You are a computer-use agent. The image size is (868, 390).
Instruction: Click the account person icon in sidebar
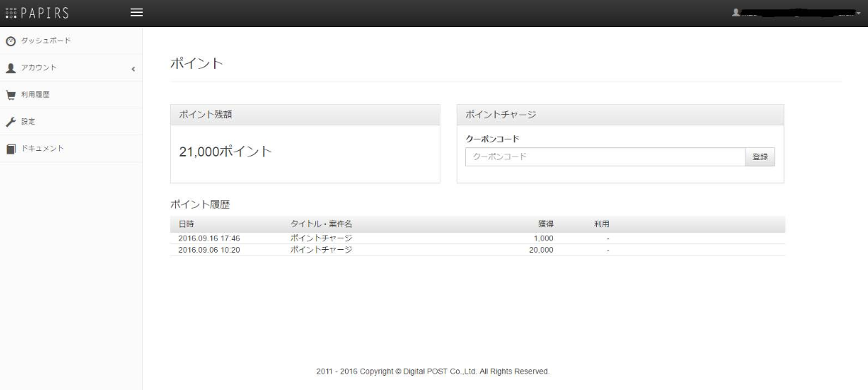[10, 68]
